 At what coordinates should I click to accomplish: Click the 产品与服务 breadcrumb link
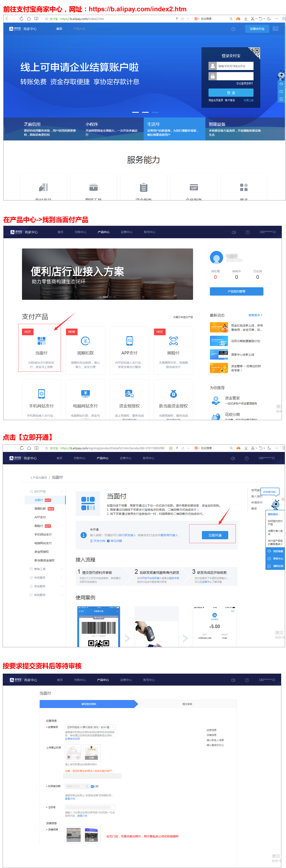tap(40, 477)
